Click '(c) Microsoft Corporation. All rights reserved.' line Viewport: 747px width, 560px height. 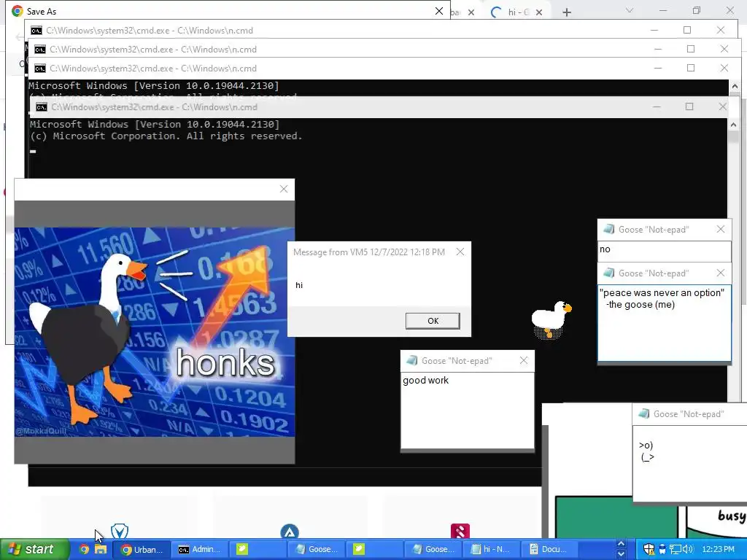(x=166, y=136)
